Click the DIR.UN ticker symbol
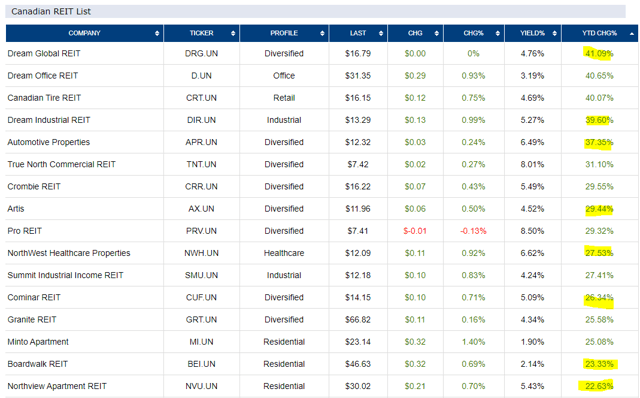Image resolution: width=640 pixels, height=398 pixels. pyautogui.click(x=201, y=120)
